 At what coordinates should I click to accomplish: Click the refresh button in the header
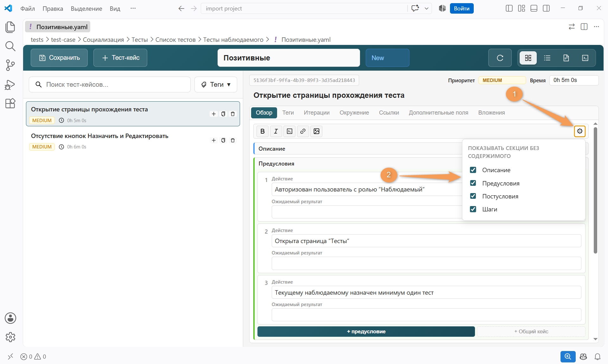(x=500, y=58)
